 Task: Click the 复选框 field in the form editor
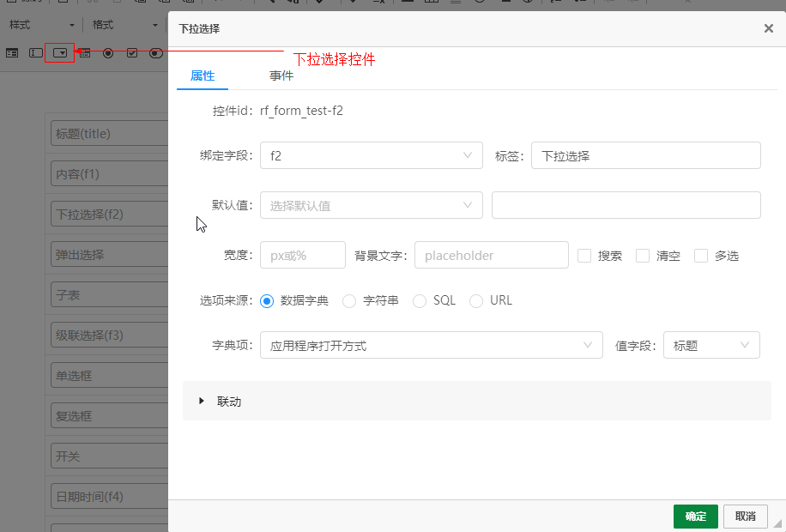[109, 415]
